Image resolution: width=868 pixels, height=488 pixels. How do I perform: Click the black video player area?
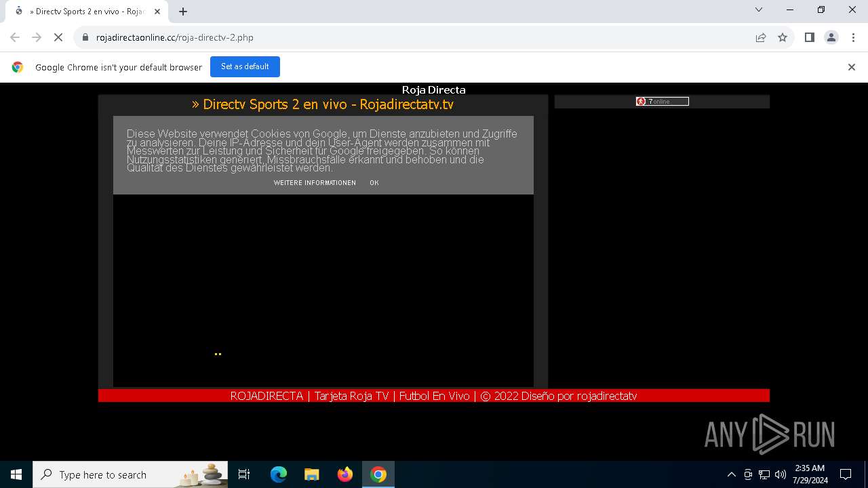pos(323,290)
